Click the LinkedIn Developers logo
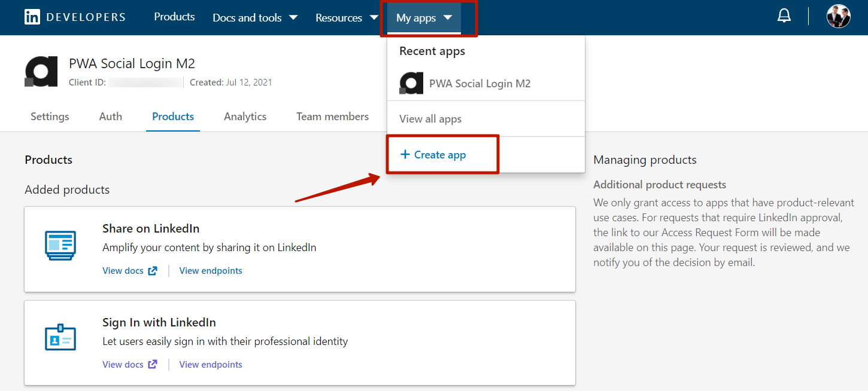This screenshot has width=868, height=391. coord(75,17)
